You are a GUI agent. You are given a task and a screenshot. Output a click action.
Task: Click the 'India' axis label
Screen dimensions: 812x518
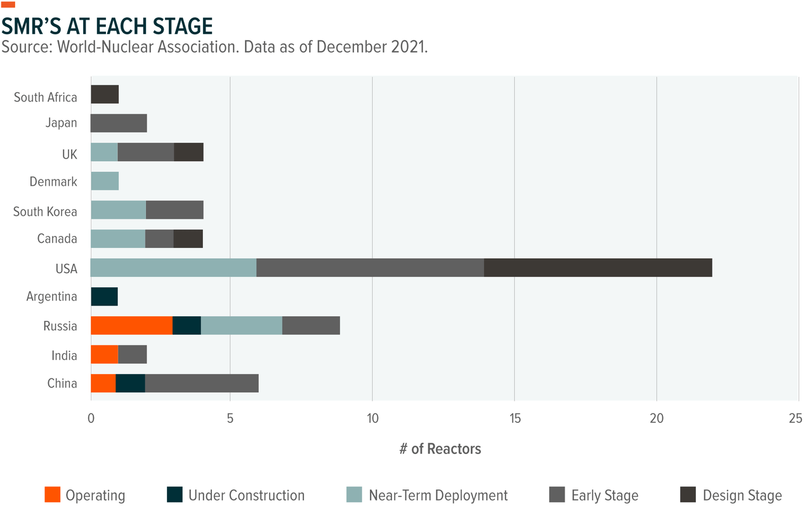point(65,356)
